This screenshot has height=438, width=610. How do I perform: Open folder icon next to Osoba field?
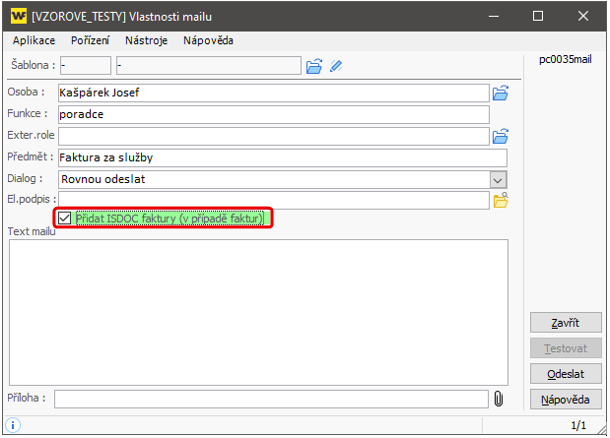(x=501, y=93)
